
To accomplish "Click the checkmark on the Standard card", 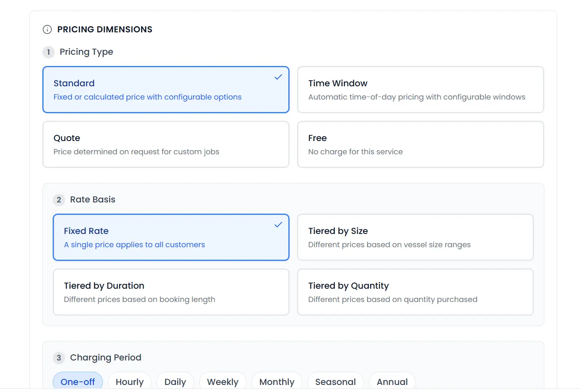I will click(x=278, y=77).
